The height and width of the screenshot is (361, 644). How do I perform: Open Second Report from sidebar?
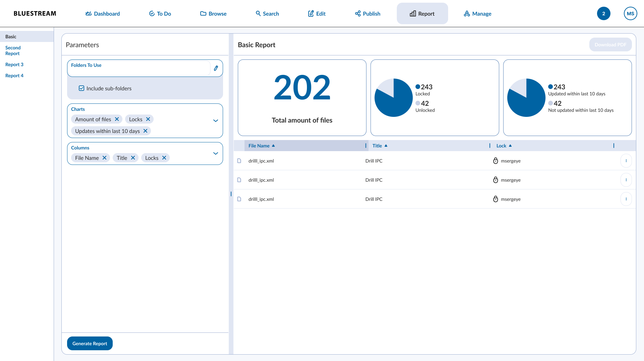click(x=13, y=50)
